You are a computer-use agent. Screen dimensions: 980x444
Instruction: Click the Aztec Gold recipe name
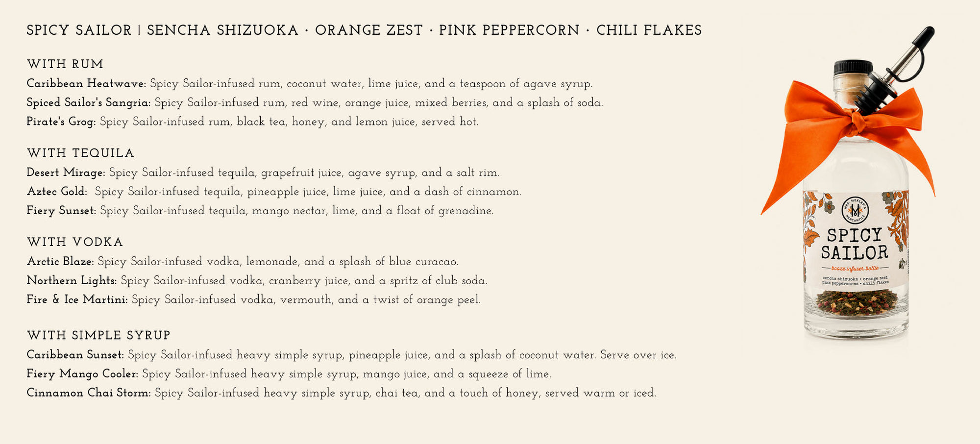pos(57,192)
